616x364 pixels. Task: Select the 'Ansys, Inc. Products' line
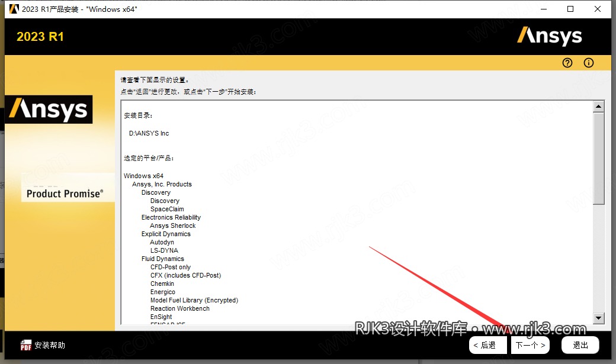(x=162, y=184)
